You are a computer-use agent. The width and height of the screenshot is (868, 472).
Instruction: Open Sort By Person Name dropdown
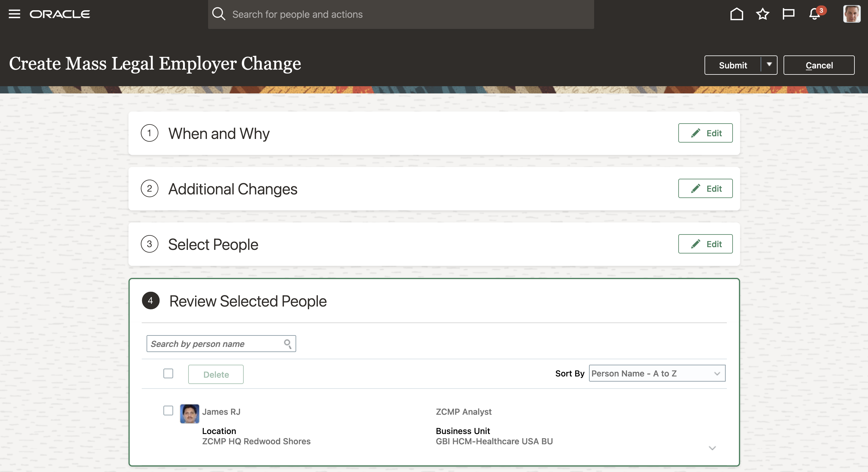click(x=657, y=373)
